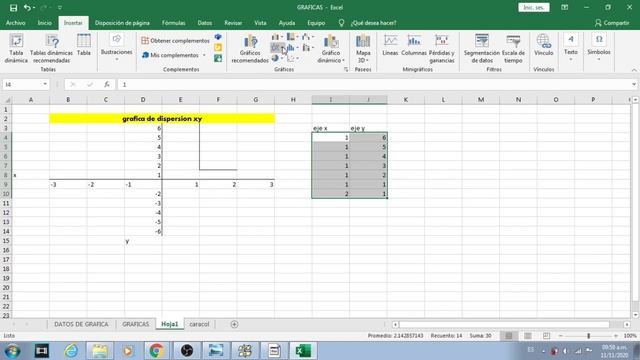Click the Compartir button
640x360 pixels.
612,23
